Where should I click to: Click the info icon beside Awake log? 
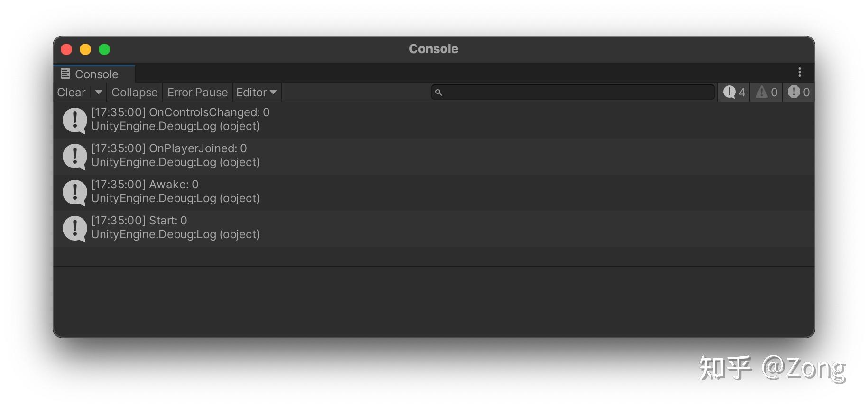74,192
